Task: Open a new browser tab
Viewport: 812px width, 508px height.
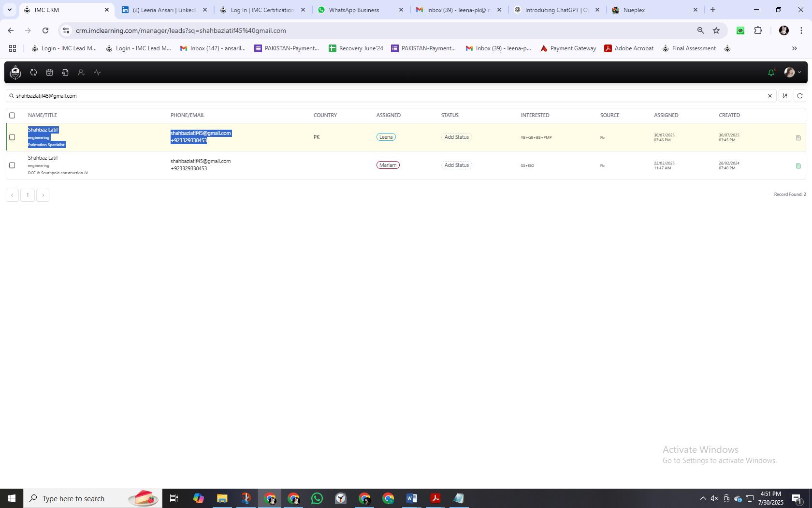Action: [x=713, y=10]
